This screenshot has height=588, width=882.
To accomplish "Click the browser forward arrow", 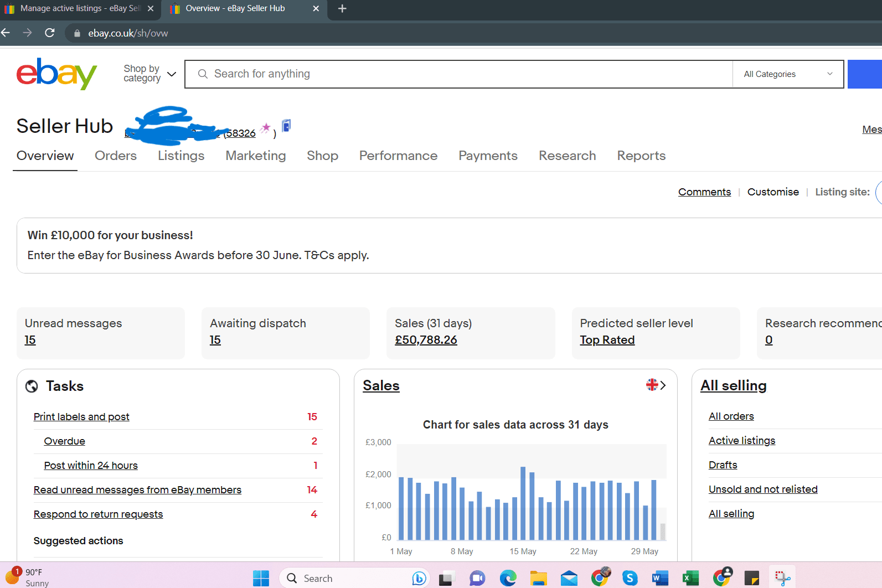I will pos(27,33).
